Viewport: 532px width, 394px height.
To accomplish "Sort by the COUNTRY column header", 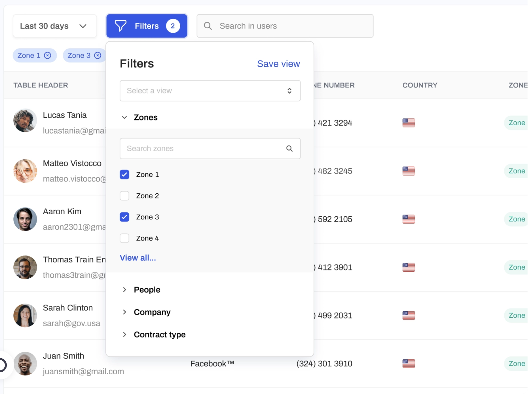I will [420, 85].
